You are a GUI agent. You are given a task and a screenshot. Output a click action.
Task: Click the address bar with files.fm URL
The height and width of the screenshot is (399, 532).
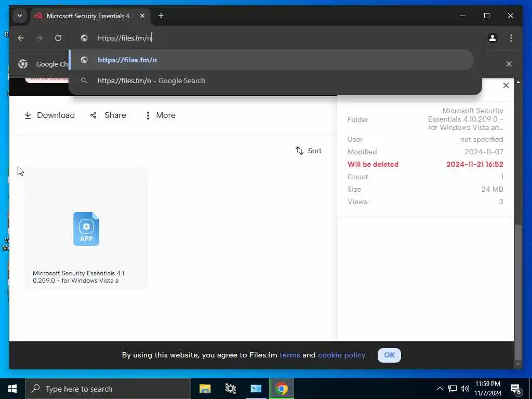pos(275,38)
